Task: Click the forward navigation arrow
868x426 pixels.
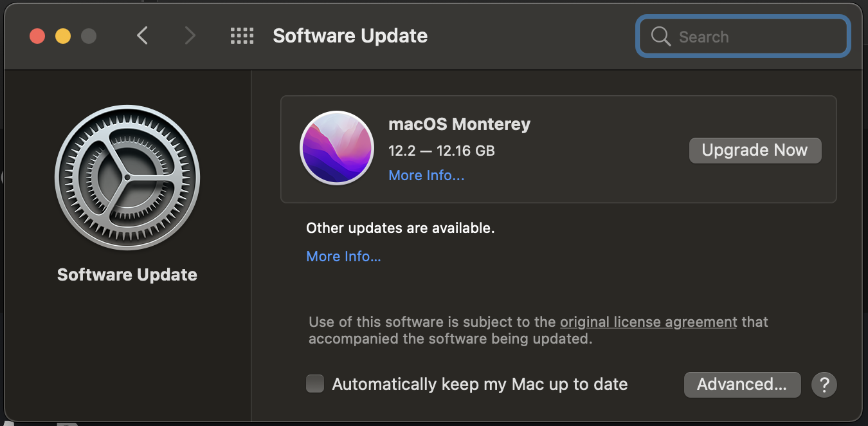Action: coord(190,35)
